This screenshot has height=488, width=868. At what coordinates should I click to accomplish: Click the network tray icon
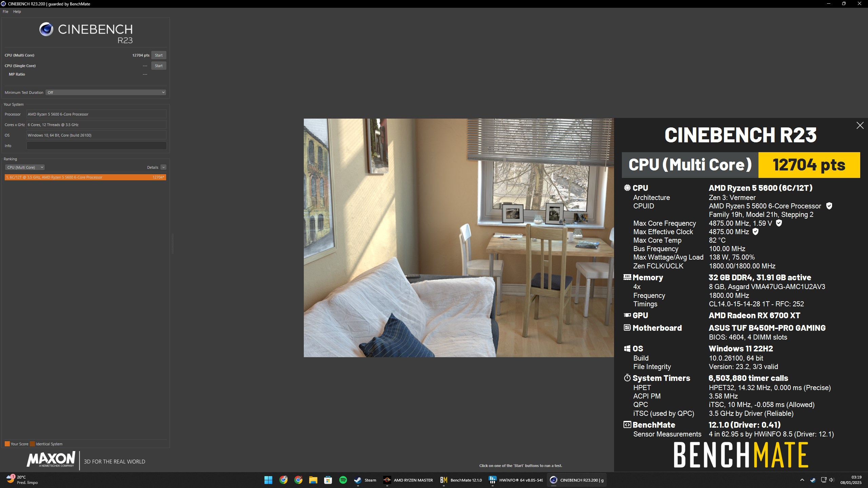click(823, 480)
